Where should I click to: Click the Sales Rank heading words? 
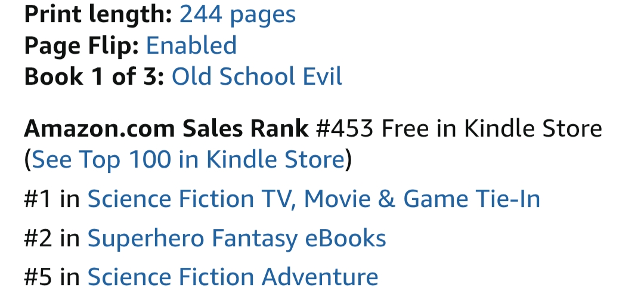(246, 128)
